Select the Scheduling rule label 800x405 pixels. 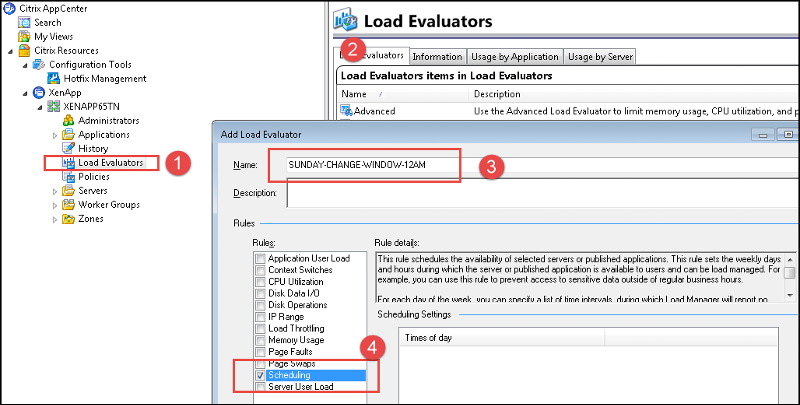tap(289, 375)
